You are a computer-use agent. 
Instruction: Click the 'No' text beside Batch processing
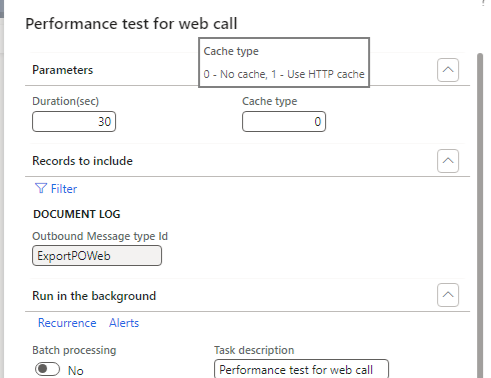[76, 371]
